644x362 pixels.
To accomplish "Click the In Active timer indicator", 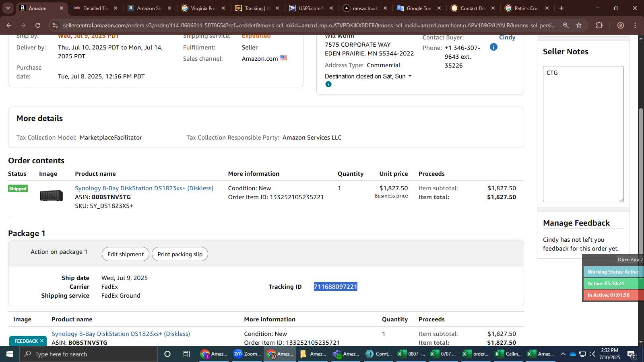I will pyautogui.click(x=613, y=295).
